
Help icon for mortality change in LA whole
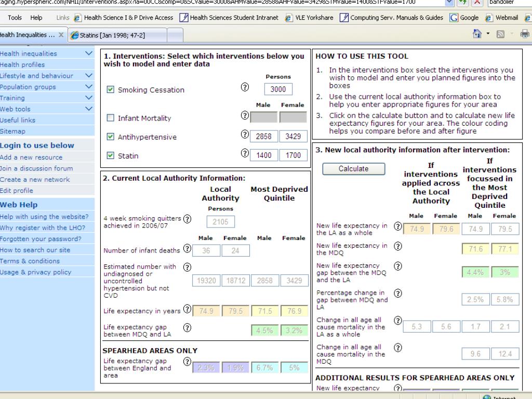[x=398, y=321]
